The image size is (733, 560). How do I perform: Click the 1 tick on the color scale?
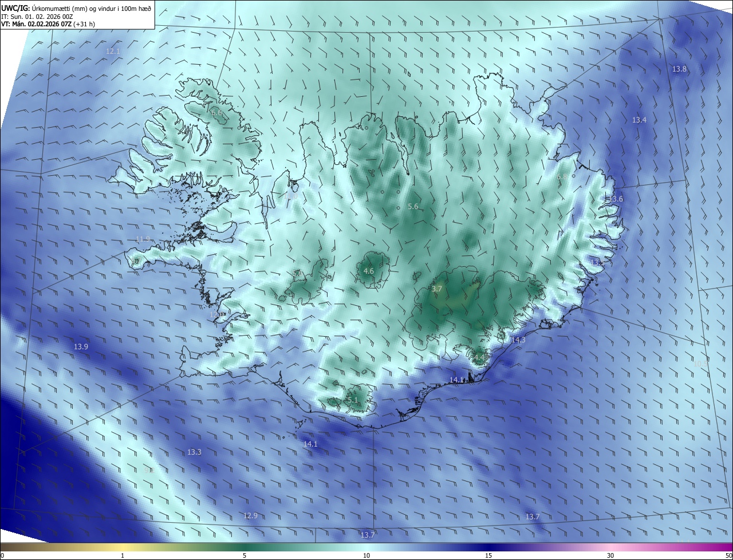[123, 555]
